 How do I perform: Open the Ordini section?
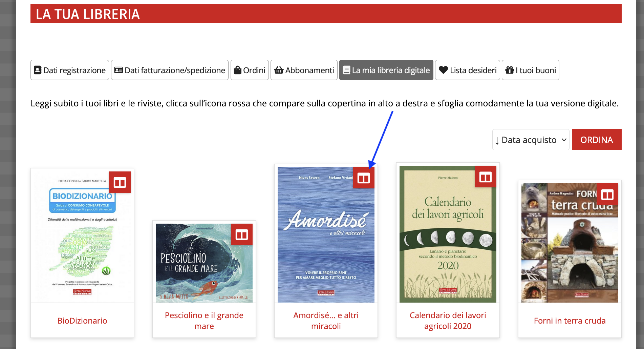pos(250,70)
